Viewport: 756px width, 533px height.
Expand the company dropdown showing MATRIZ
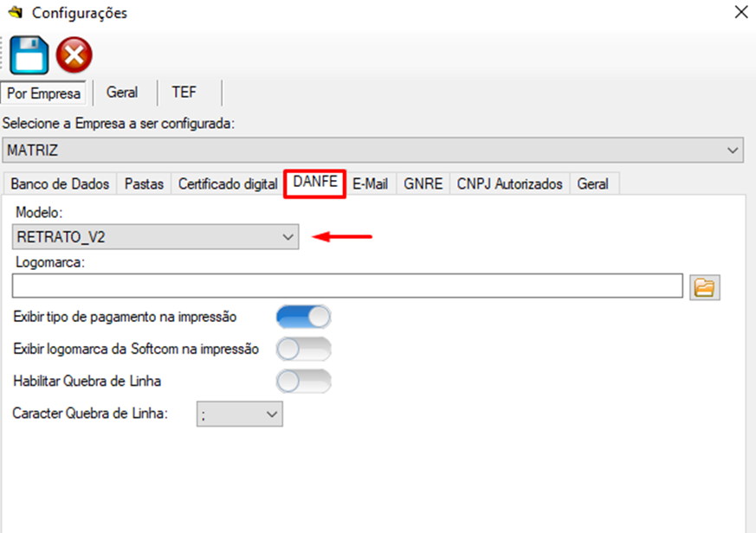point(372,151)
